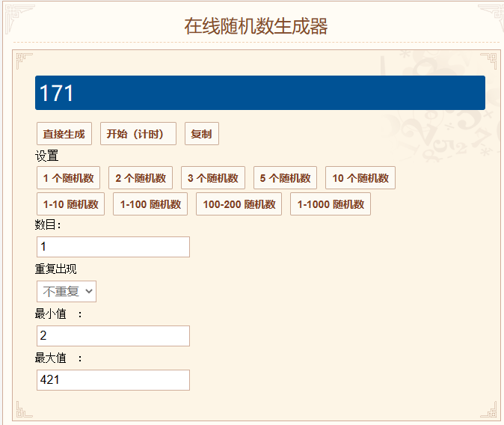The height and width of the screenshot is (425, 504).
Task: Select the 1 个随机数 preset
Action: pos(69,177)
